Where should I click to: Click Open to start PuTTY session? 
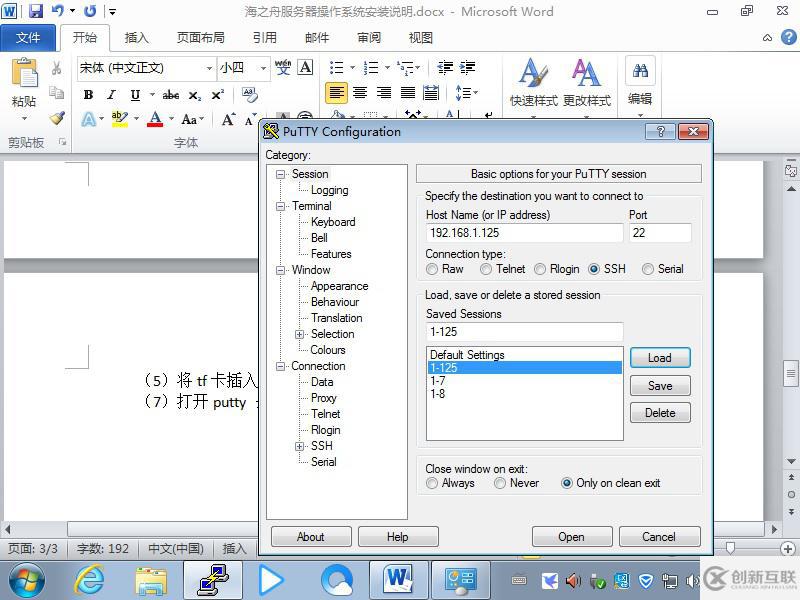[x=571, y=537]
